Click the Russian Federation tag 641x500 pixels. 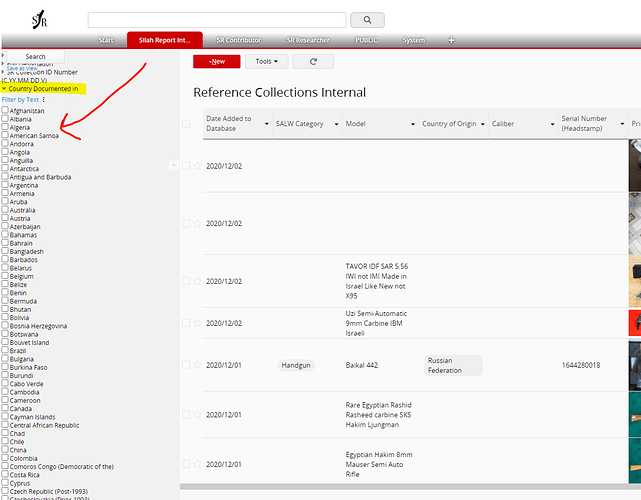click(453, 365)
